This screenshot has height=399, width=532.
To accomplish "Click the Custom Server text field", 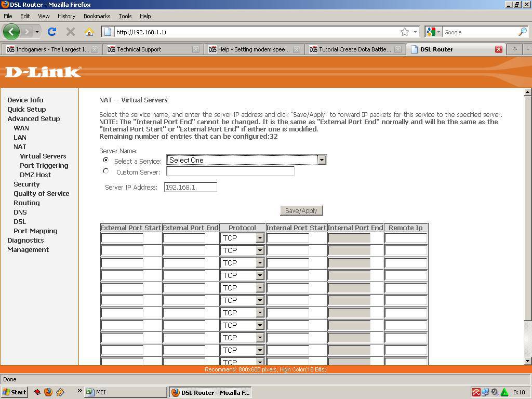I will coord(230,170).
